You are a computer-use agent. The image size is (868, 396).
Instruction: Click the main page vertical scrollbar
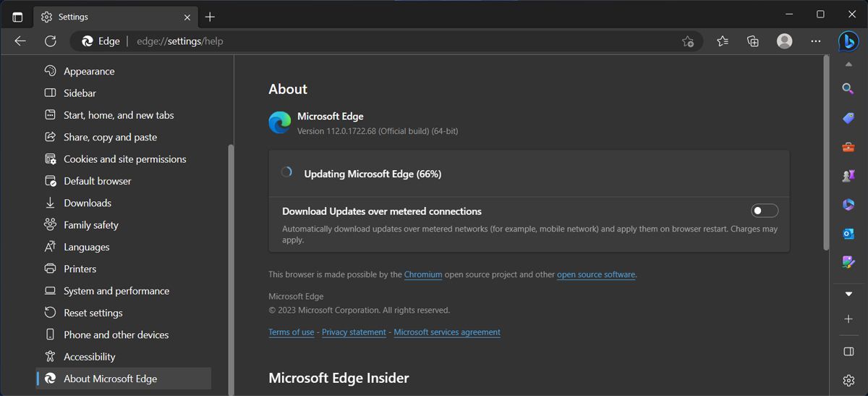826,153
